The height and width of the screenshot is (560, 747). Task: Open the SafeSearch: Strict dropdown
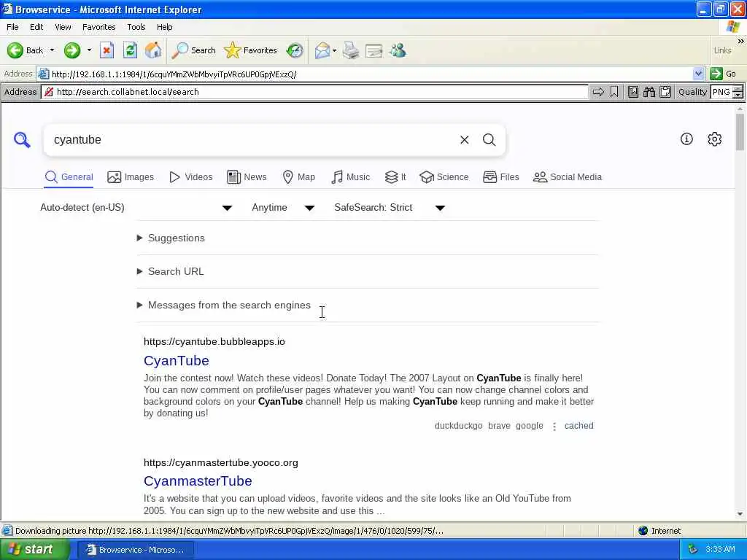(390, 208)
